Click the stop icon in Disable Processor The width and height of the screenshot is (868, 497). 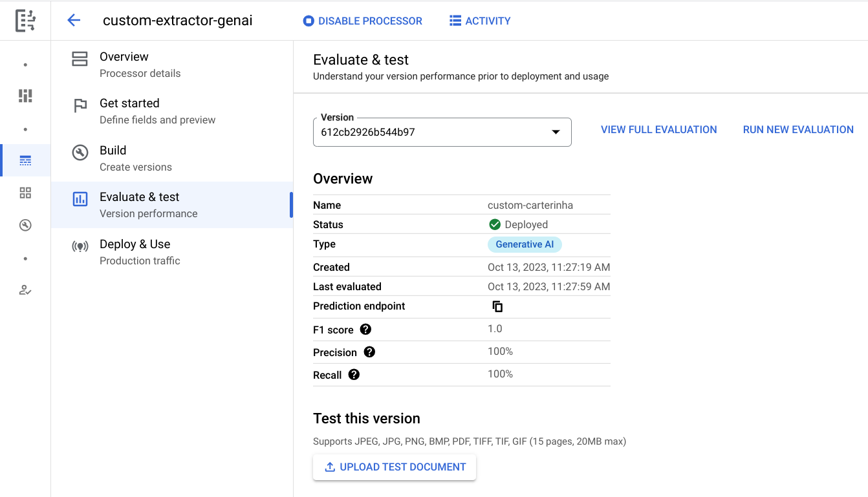tap(309, 21)
